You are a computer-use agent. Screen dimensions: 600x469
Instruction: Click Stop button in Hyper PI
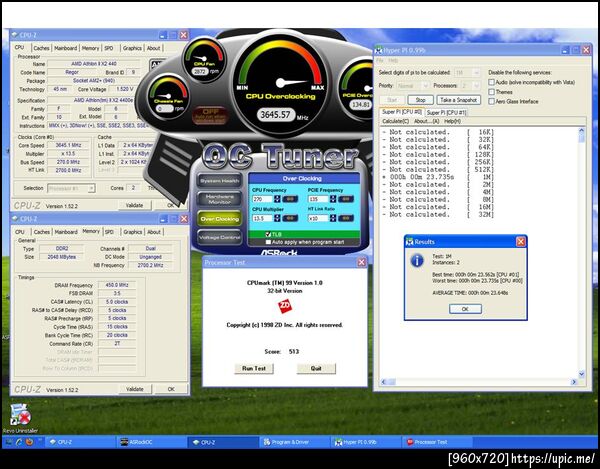click(x=421, y=100)
